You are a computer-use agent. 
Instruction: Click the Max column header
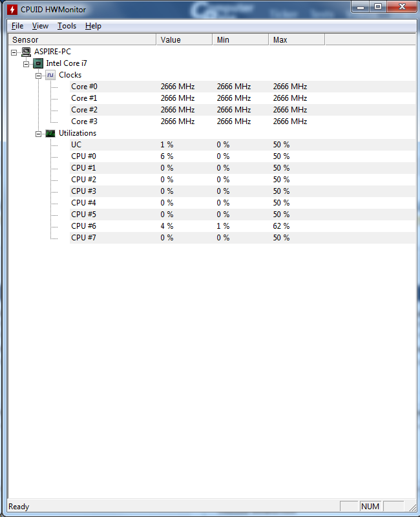[297, 39]
